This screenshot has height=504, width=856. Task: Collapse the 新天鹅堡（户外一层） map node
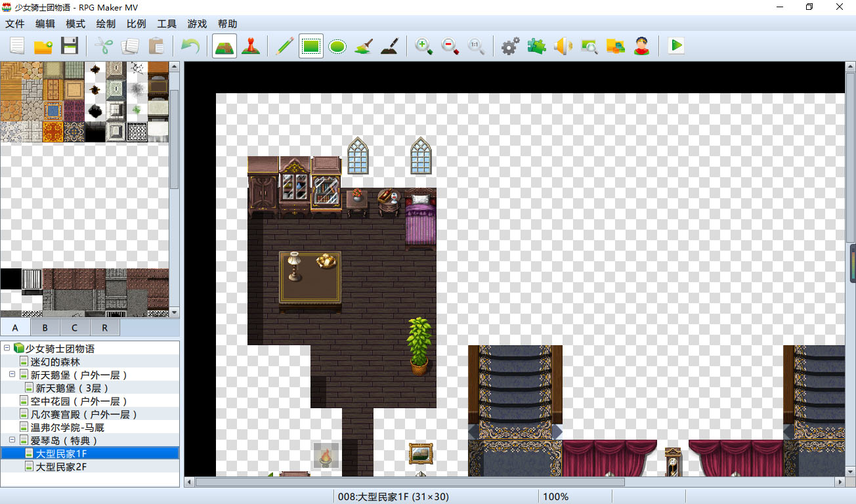point(12,375)
